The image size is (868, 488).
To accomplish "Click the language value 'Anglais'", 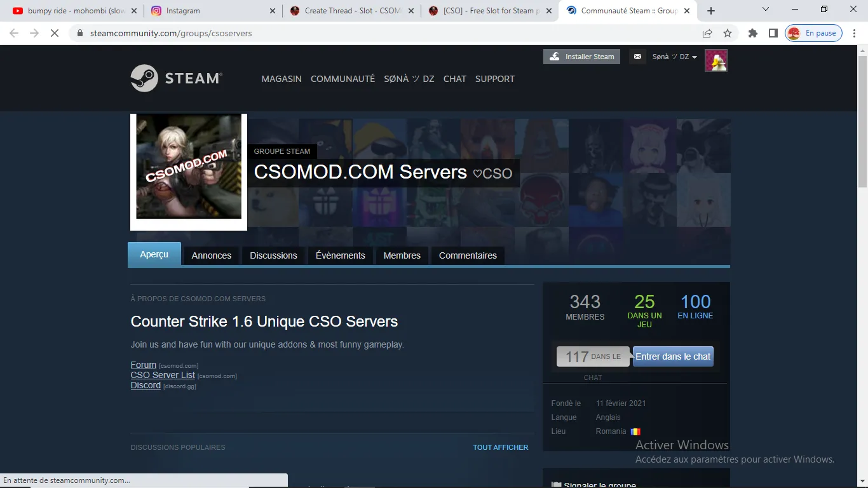I will click(608, 417).
